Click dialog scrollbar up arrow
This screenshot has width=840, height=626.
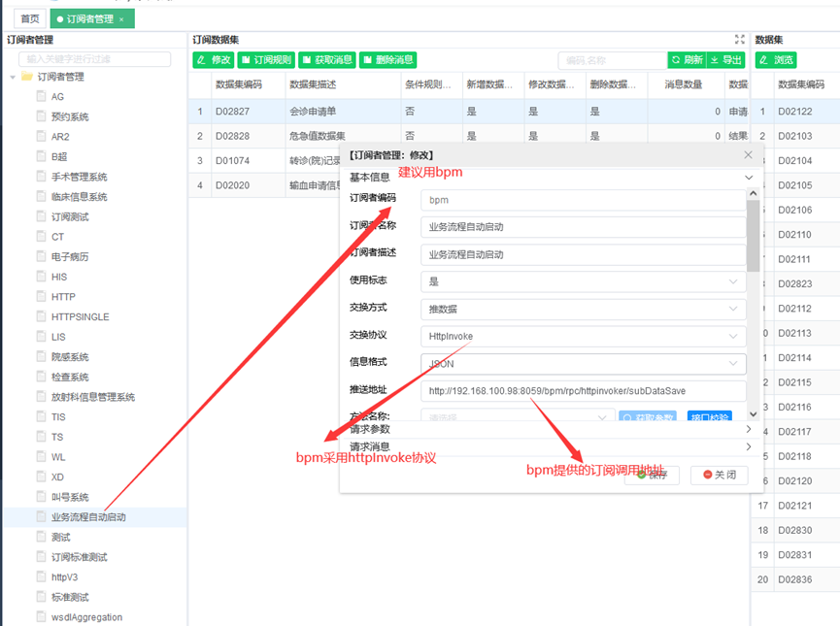click(x=754, y=193)
